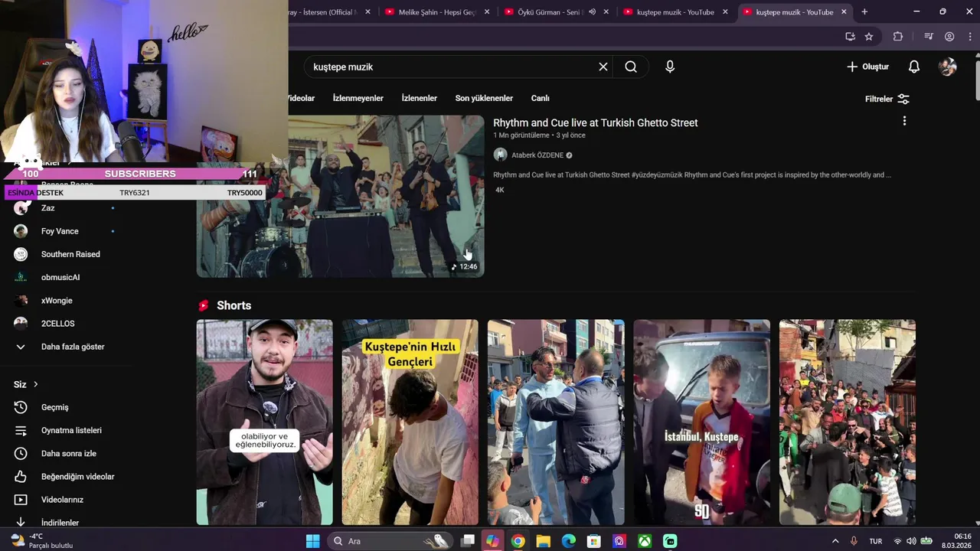This screenshot has width=980, height=551.
Task: Open File Explorer from taskbar
Action: [x=543, y=541]
